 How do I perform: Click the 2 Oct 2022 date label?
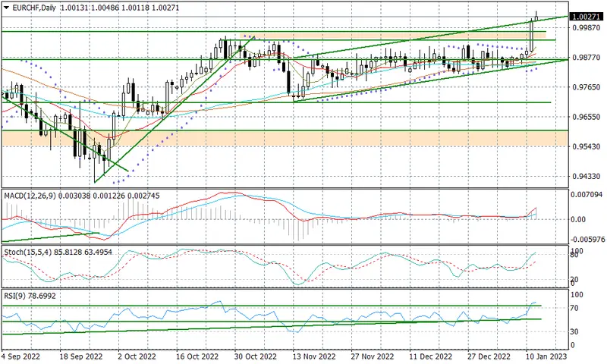[137, 356]
